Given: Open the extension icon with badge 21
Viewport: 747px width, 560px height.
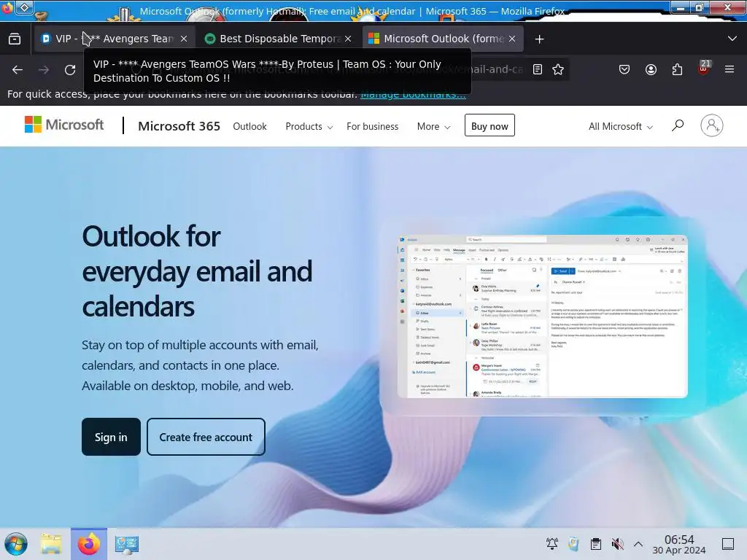Looking at the screenshot, I should tap(704, 69).
